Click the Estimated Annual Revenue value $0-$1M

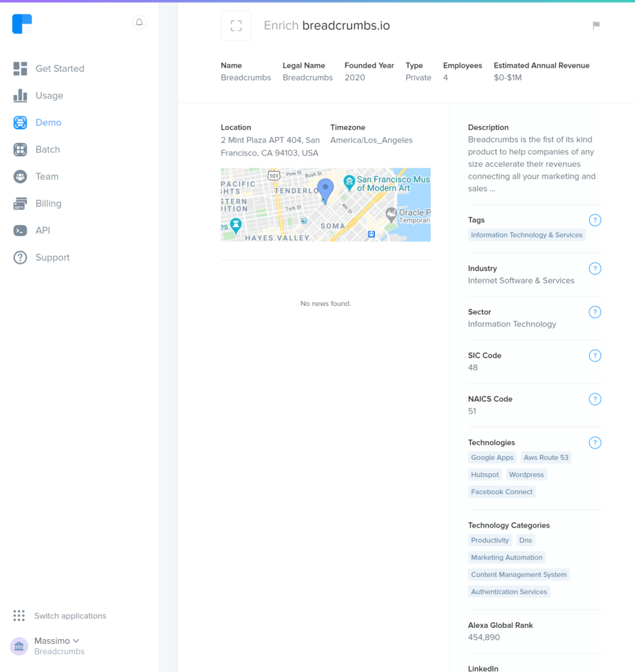(508, 77)
